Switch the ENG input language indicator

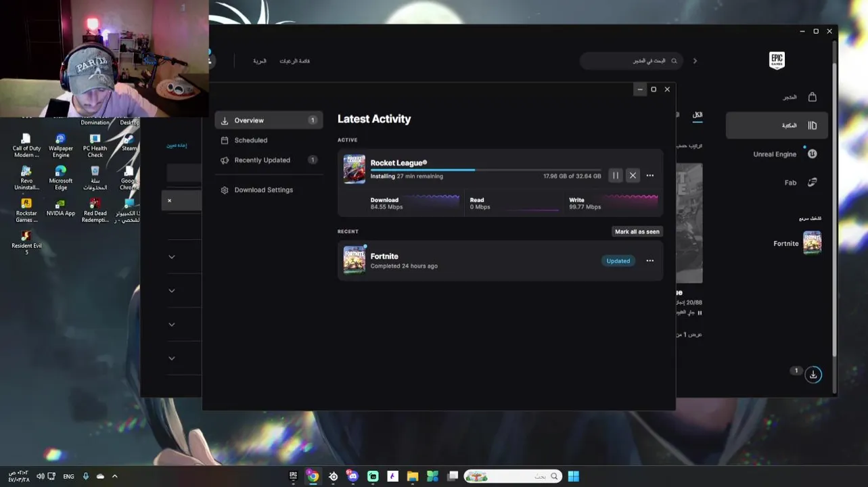pos(68,476)
